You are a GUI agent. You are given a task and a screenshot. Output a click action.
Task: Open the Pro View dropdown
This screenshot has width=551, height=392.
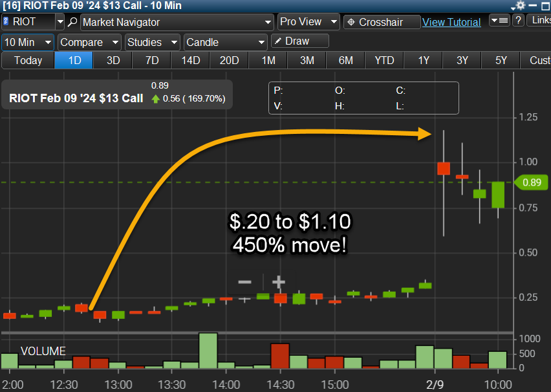point(308,22)
